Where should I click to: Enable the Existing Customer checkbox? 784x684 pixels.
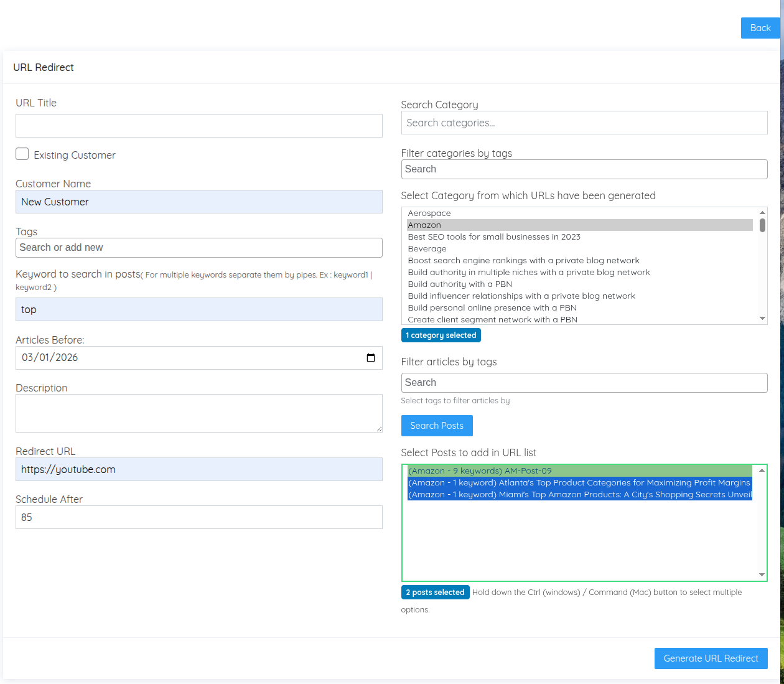[22, 154]
